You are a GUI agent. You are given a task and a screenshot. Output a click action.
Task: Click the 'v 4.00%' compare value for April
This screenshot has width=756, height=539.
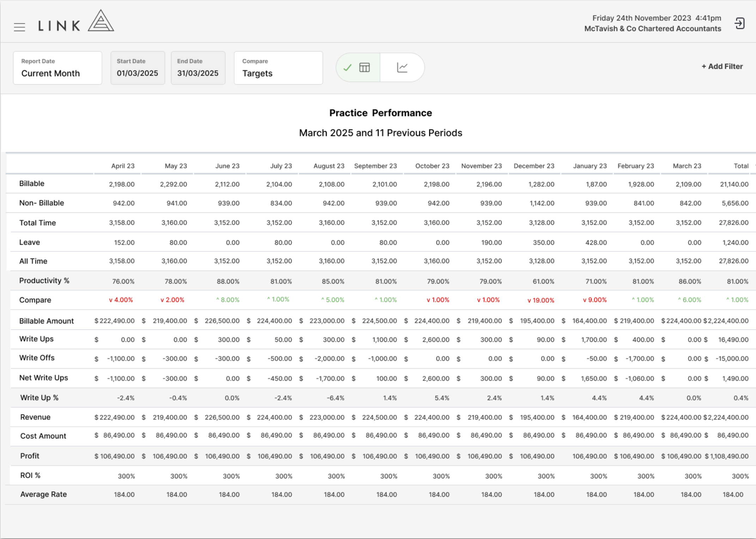121,300
